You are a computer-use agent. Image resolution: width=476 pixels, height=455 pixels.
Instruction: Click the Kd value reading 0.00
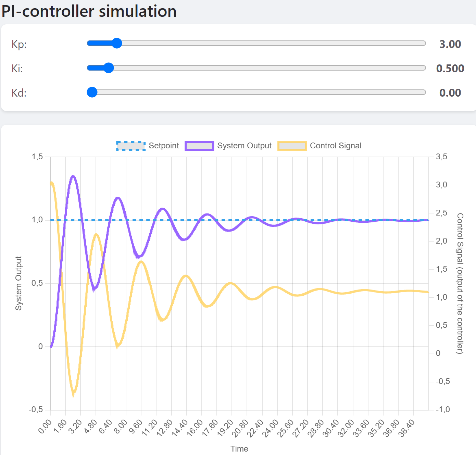pyautogui.click(x=450, y=93)
